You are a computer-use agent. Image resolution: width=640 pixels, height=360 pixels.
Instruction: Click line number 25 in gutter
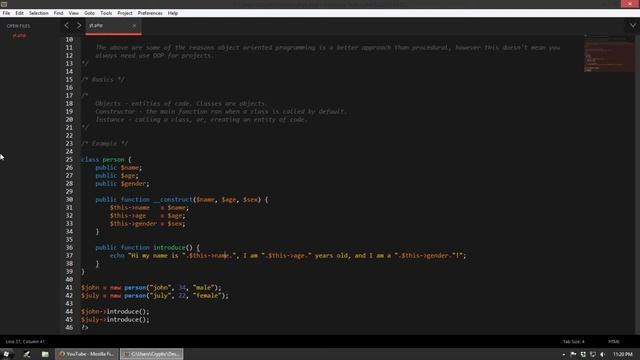point(69,160)
